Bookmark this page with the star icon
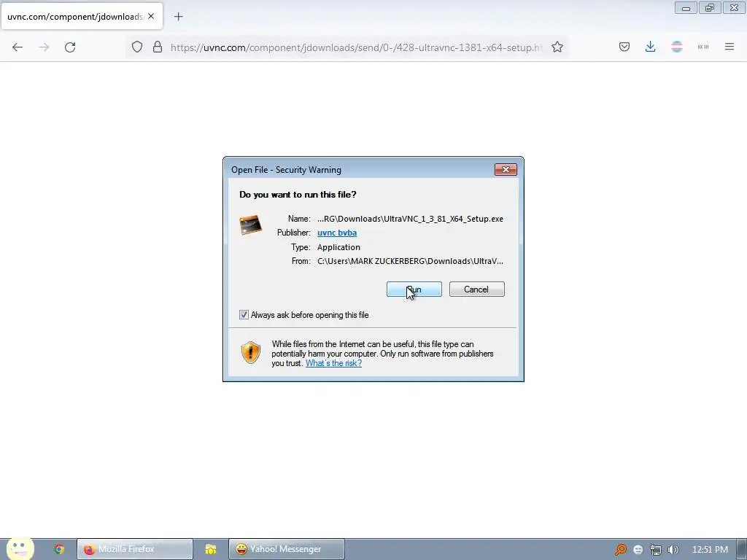Screen dimensions: 747x560 point(557,47)
